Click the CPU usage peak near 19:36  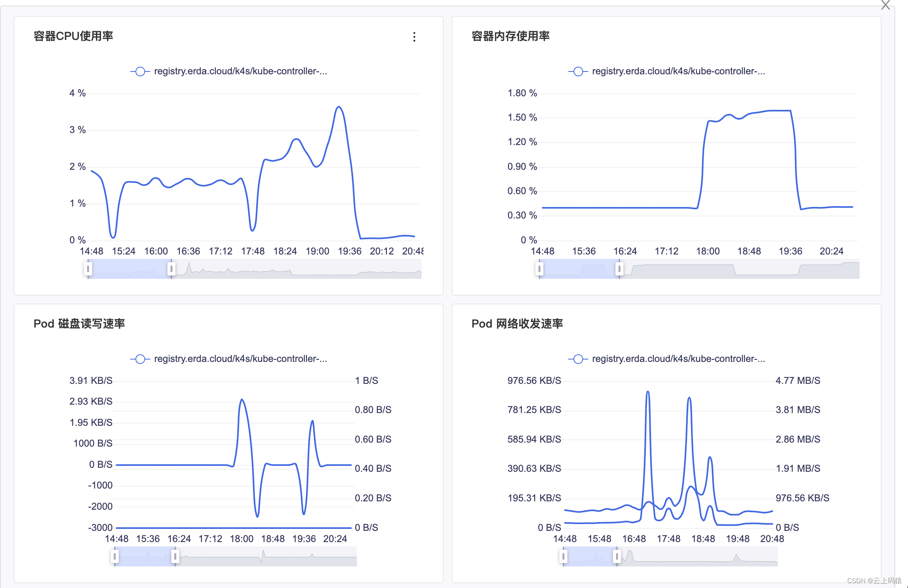(339, 107)
